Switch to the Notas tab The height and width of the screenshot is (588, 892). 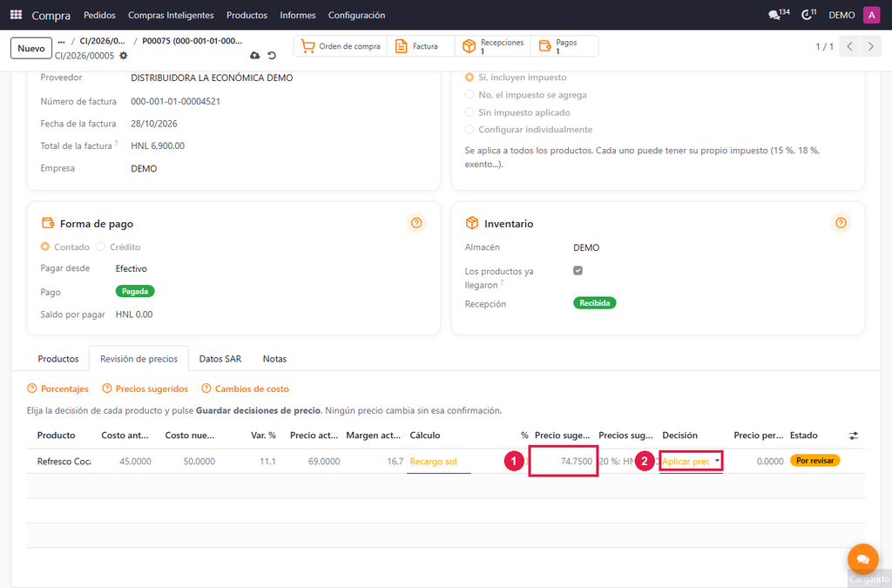click(x=274, y=359)
